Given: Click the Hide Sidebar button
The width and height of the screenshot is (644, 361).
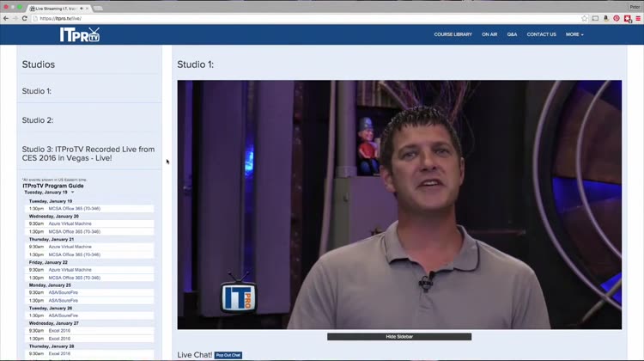Looking at the screenshot, I should tap(399, 337).
